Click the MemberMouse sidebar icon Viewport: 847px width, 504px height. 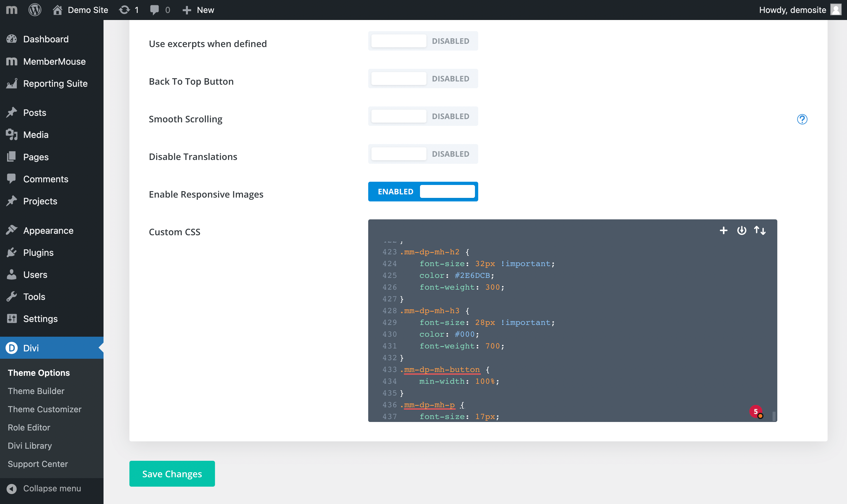[x=11, y=61]
